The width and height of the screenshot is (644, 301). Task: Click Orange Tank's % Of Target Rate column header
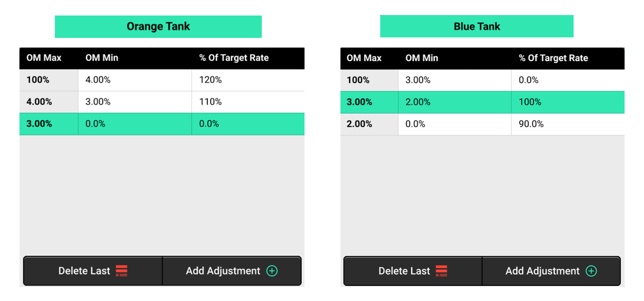click(234, 58)
